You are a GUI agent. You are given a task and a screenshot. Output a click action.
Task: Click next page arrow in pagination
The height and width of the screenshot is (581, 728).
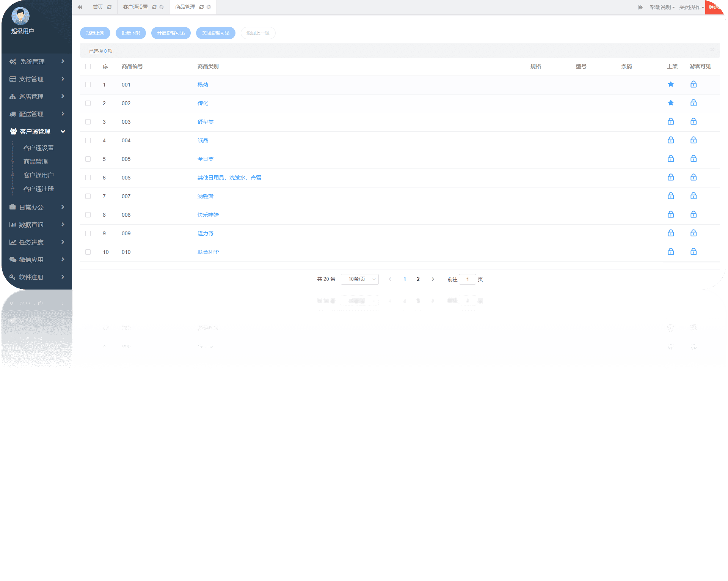(x=432, y=279)
